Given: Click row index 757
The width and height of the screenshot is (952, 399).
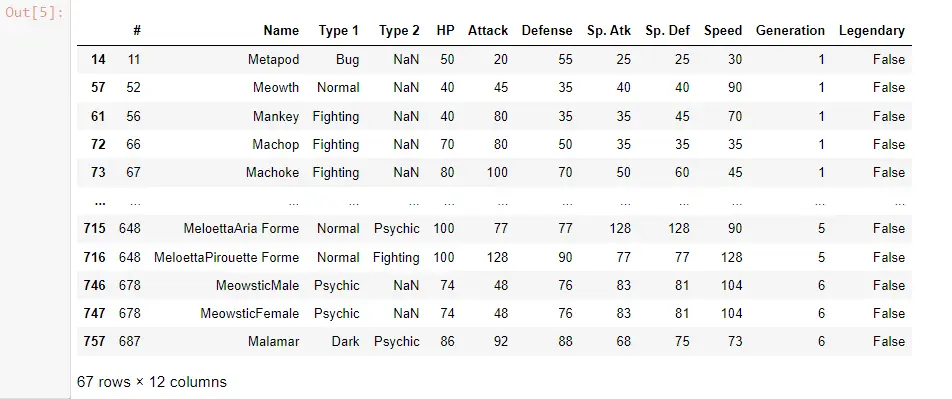Looking at the screenshot, I should [x=94, y=341].
